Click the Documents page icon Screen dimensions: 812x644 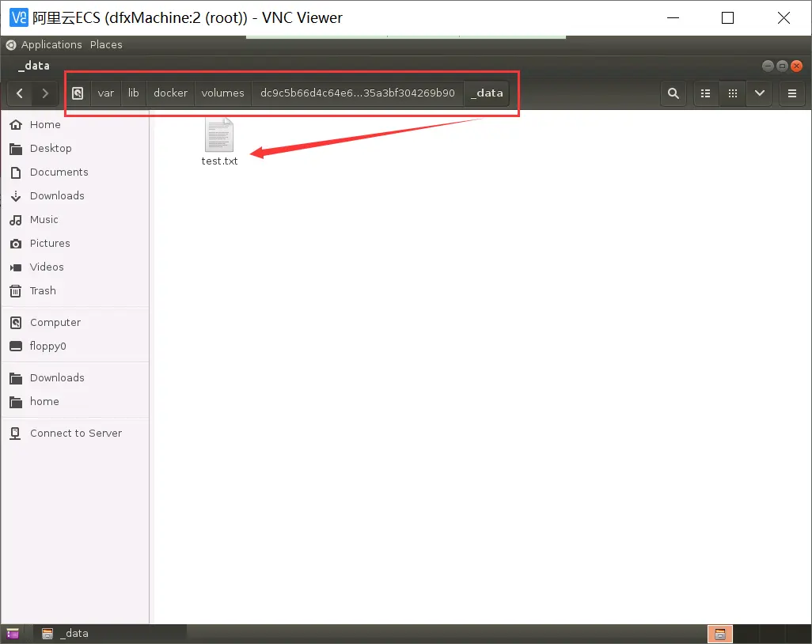[16, 172]
